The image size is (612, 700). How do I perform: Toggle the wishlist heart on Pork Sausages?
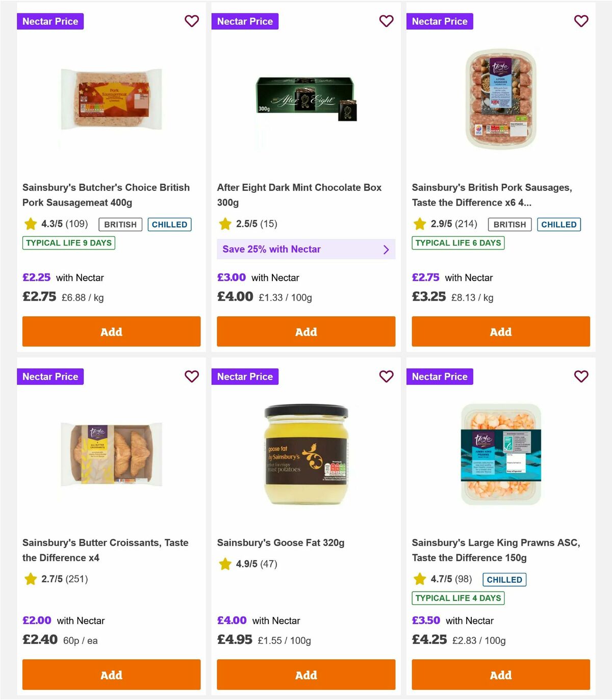click(x=581, y=21)
